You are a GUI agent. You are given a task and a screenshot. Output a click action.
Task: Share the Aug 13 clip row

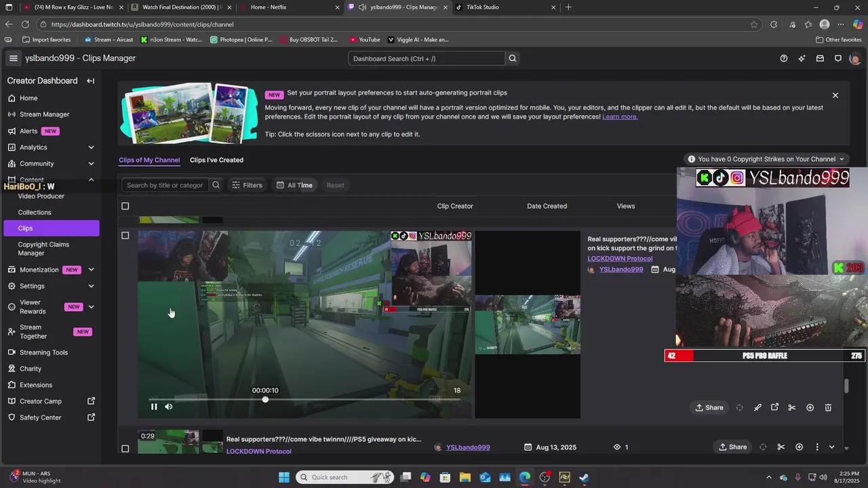coord(732,447)
